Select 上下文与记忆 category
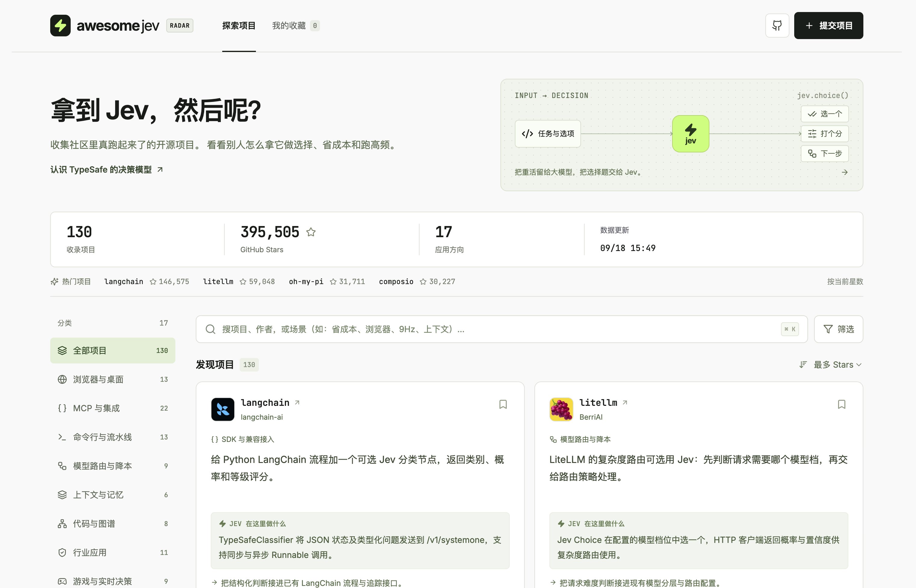Screen dimensions: 916x588 point(113,495)
